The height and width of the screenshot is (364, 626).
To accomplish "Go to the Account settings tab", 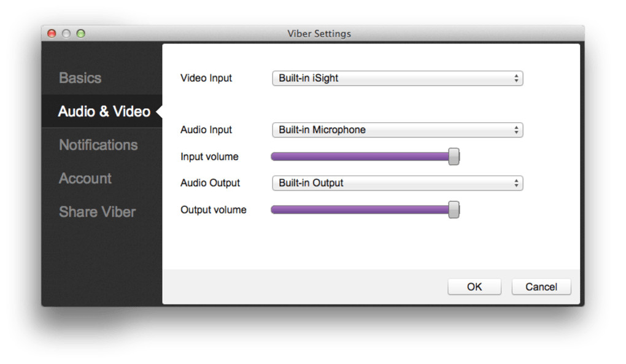I will 85,179.
